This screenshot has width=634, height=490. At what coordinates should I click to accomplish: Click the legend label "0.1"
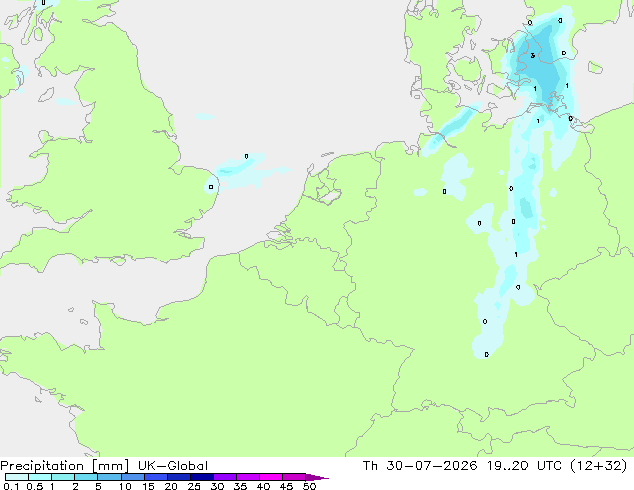coord(11,486)
